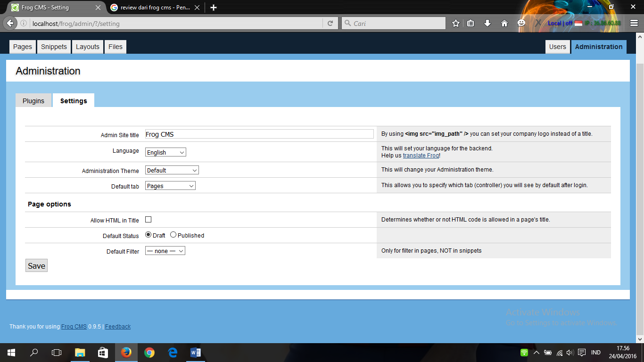Click the battery power tray icon
The height and width of the screenshot is (362, 644).
pos(548,353)
